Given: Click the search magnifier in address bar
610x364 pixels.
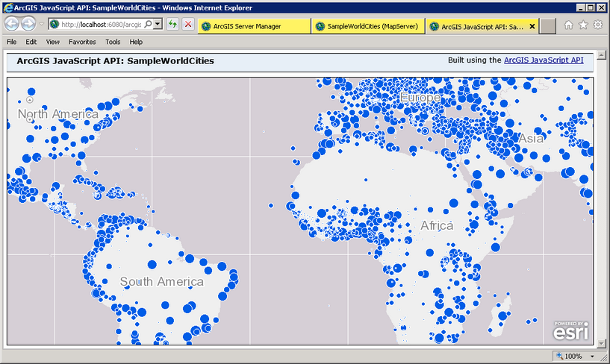Looking at the screenshot, I should pos(148,25).
